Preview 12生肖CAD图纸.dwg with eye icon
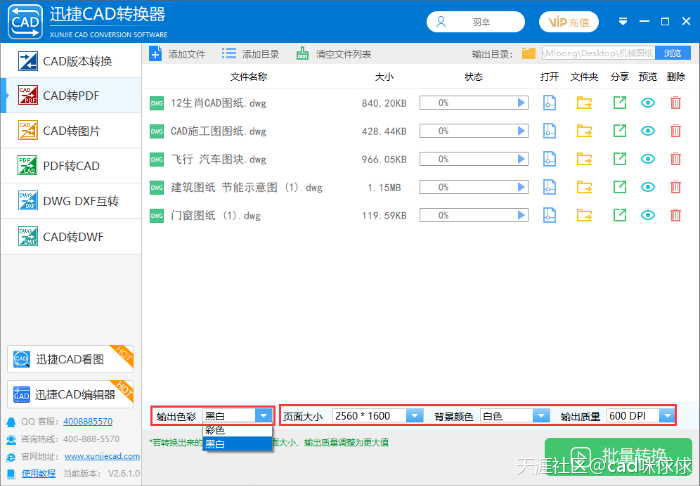Image resolution: width=700 pixels, height=486 pixels. (648, 103)
